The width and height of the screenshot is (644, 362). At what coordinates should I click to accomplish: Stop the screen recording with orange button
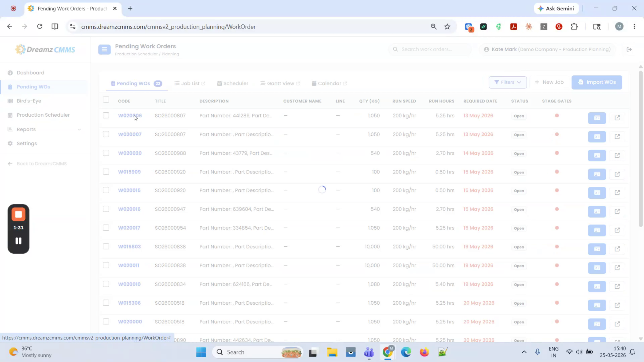19,214
